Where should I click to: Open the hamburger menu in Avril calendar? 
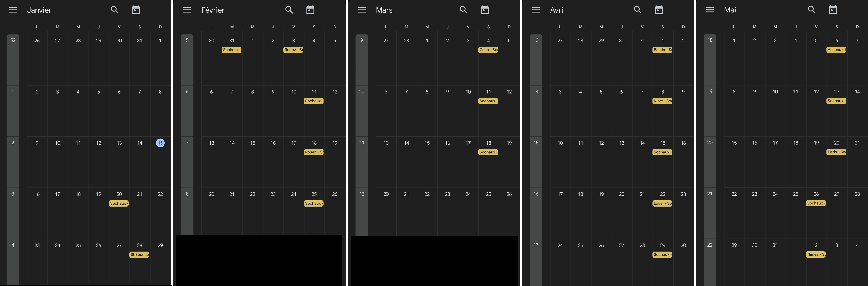click(x=536, y=10)
